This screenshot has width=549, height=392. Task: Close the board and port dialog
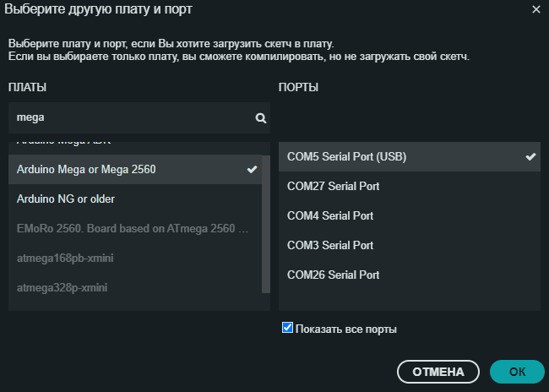(535, 9)
